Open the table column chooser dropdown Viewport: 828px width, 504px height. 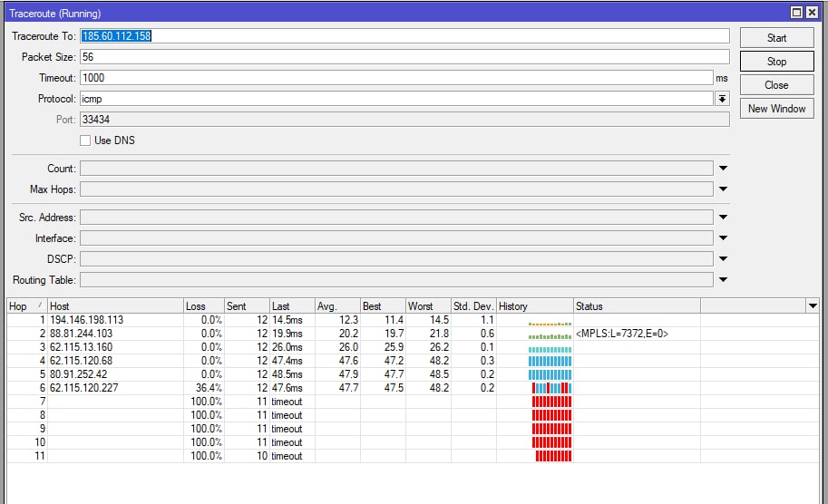pyautogui.click(x=813, y=305)
